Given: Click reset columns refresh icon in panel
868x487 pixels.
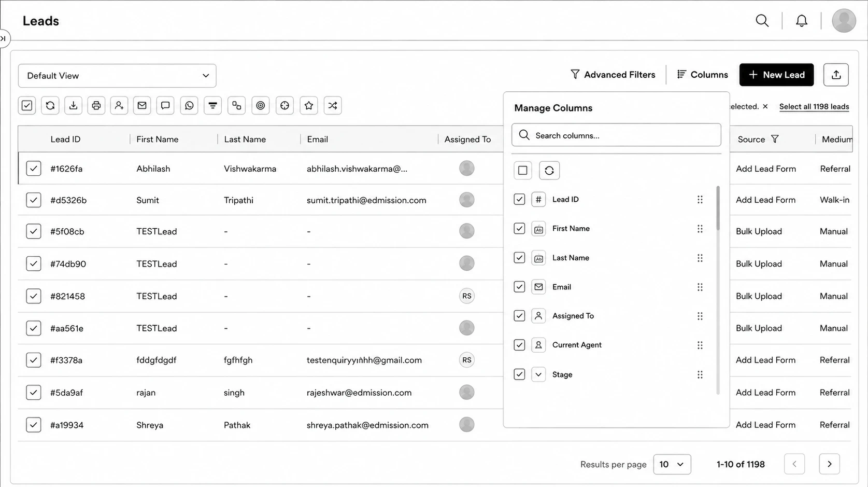Looking at the screenshot, I should (549, 170).
